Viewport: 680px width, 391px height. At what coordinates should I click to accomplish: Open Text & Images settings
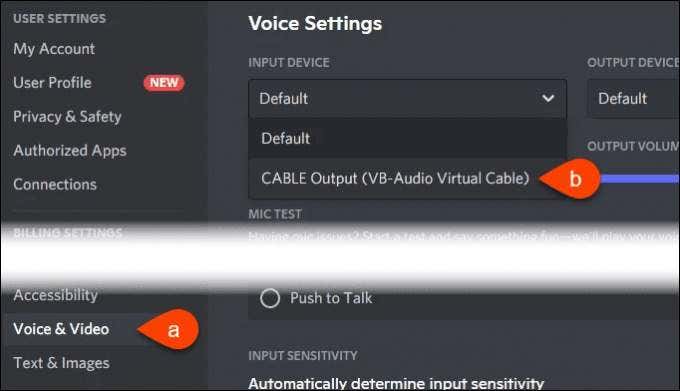pyautogui.click(x=61, y=363)
